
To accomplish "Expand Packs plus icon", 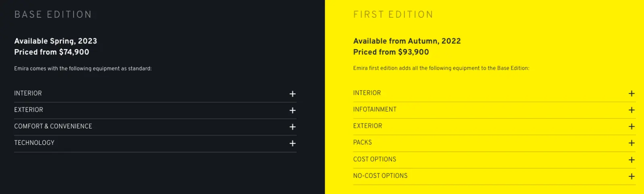I will [632, 143].
